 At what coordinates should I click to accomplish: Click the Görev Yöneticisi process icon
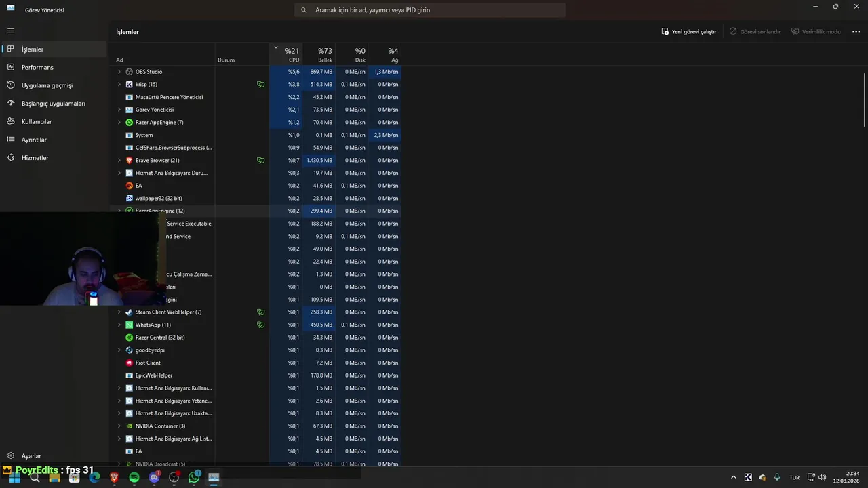[130, 110]
